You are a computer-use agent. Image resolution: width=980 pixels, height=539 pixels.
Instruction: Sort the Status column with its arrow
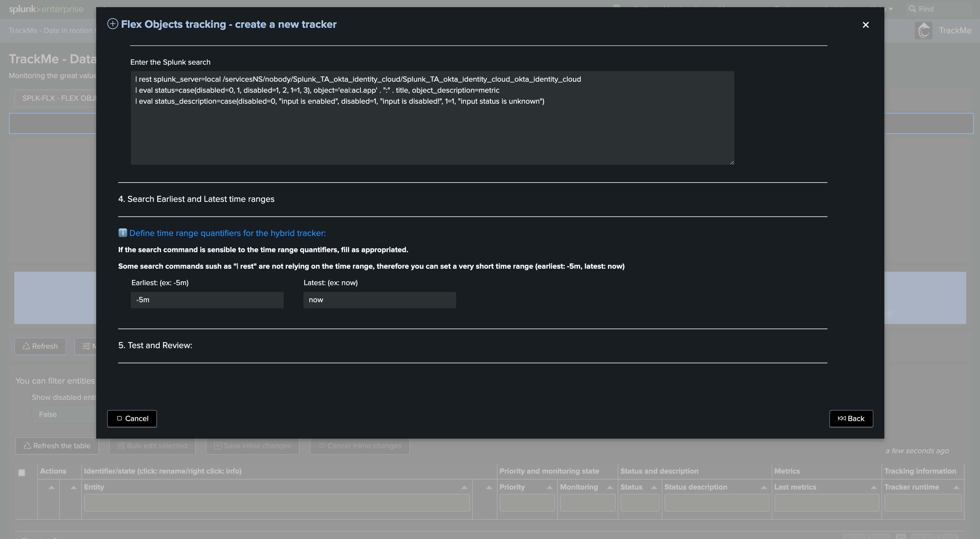654,488
